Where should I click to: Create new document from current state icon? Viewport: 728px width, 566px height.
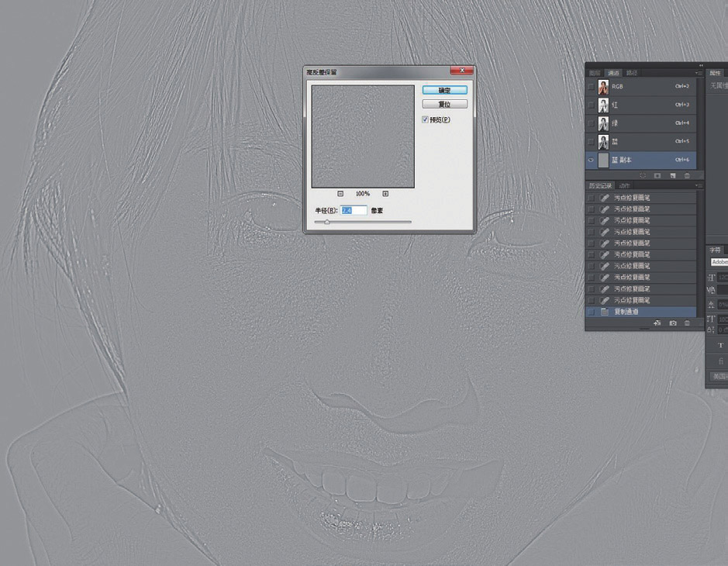click(x=657, y=323)
